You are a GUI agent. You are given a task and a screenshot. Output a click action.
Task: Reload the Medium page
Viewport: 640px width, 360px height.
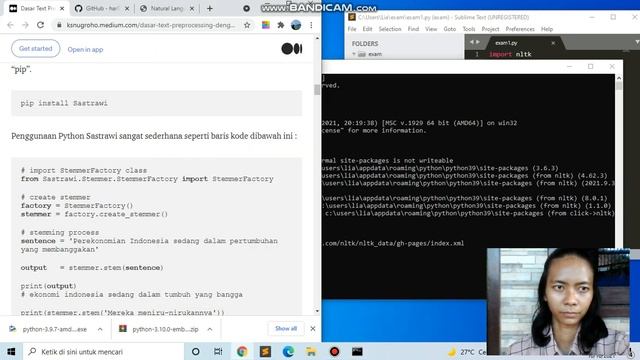40,25
